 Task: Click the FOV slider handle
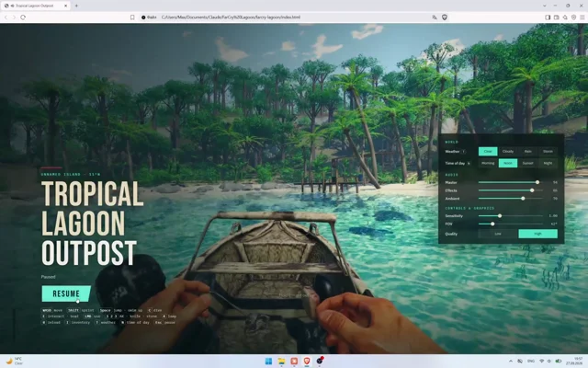click(x=492, y=224)
